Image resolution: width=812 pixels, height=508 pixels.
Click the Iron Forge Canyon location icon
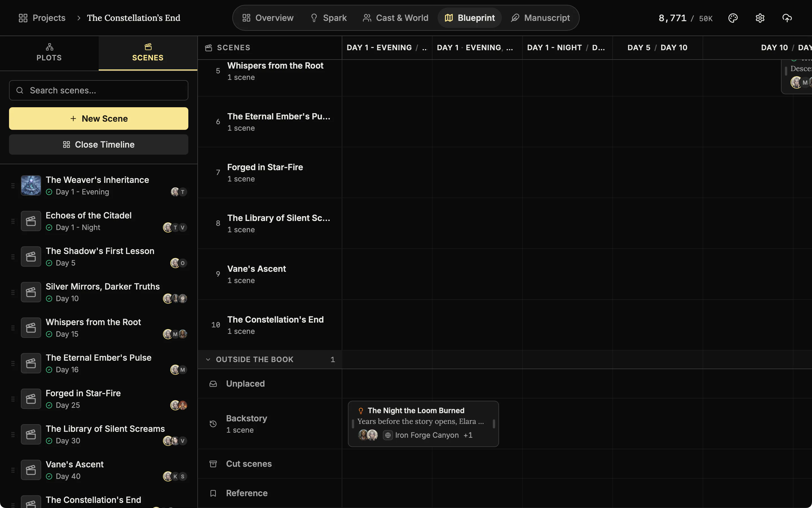pos(388,435)
